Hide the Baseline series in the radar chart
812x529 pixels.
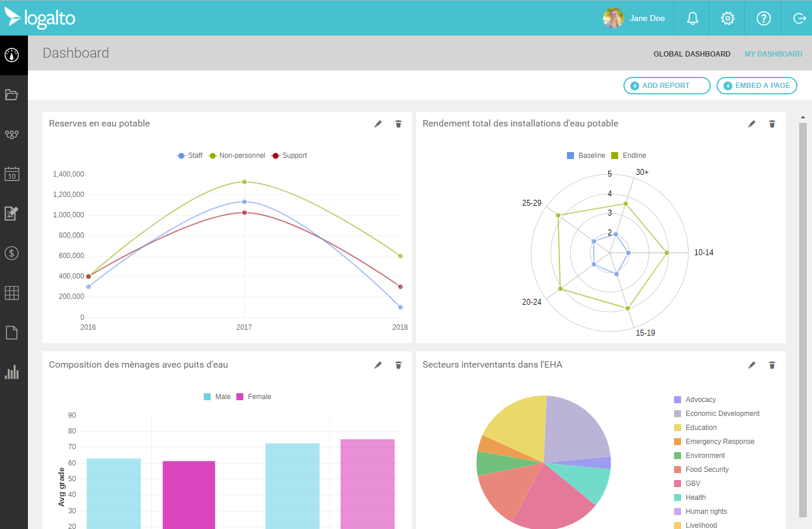[586, 155]
